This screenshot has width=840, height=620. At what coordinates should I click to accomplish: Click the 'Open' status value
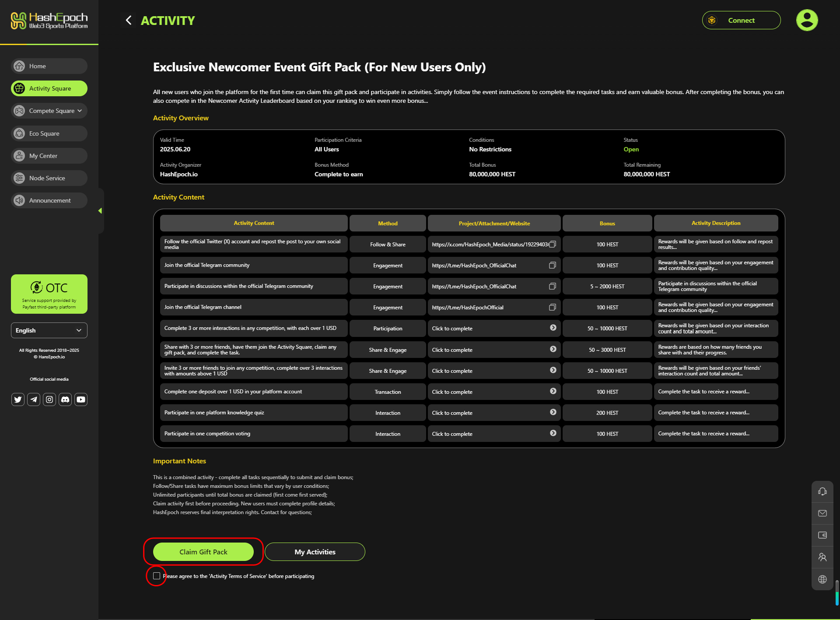coord(631,149)
